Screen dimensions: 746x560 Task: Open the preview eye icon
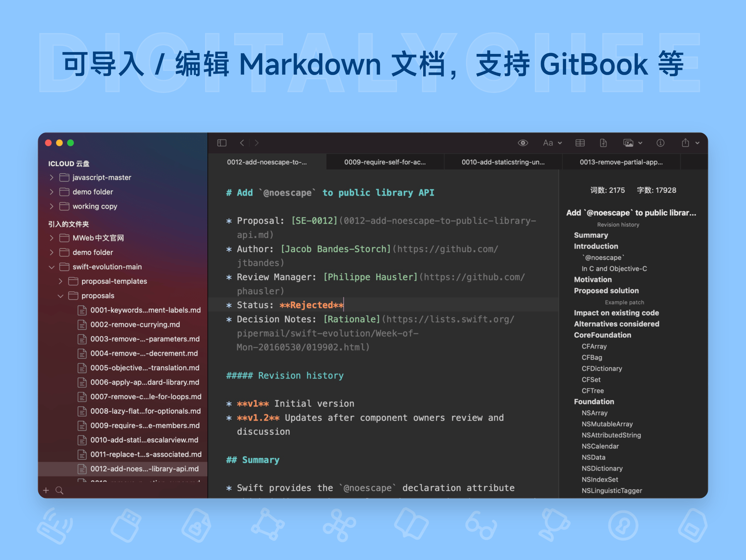pos(523,143)
